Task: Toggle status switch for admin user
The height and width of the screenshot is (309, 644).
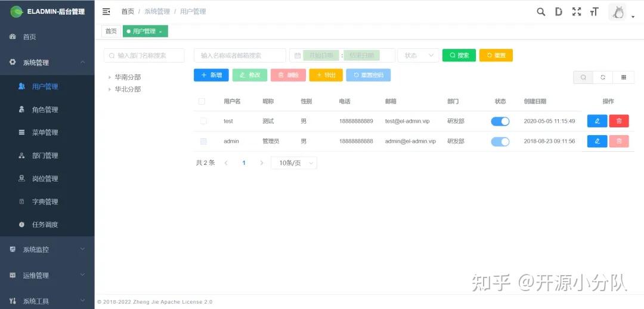Action: coord(500,141)
